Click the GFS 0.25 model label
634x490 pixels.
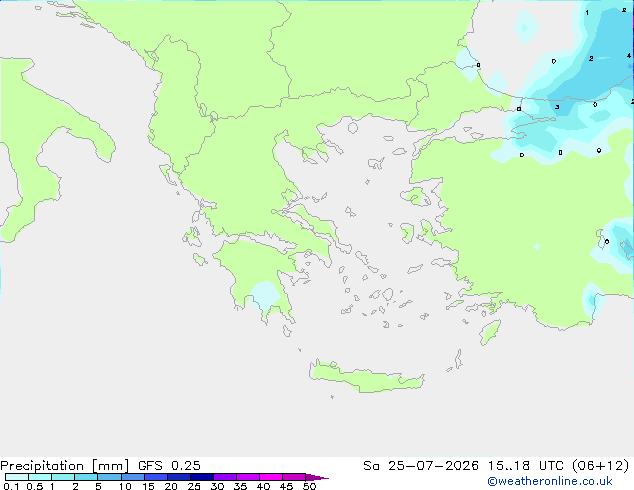(169, 466)
